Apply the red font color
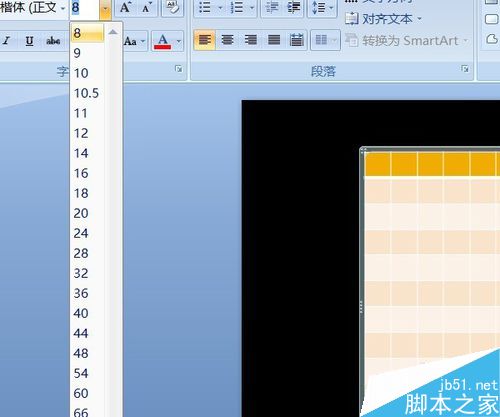The width and height of the screenshot is (500, 417). click(x=162, y=41)
